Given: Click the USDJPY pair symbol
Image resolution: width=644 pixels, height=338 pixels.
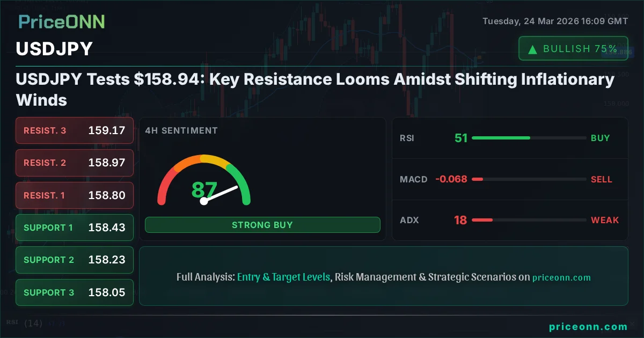Looking at the screenshot, I should [x=53, y=49].
